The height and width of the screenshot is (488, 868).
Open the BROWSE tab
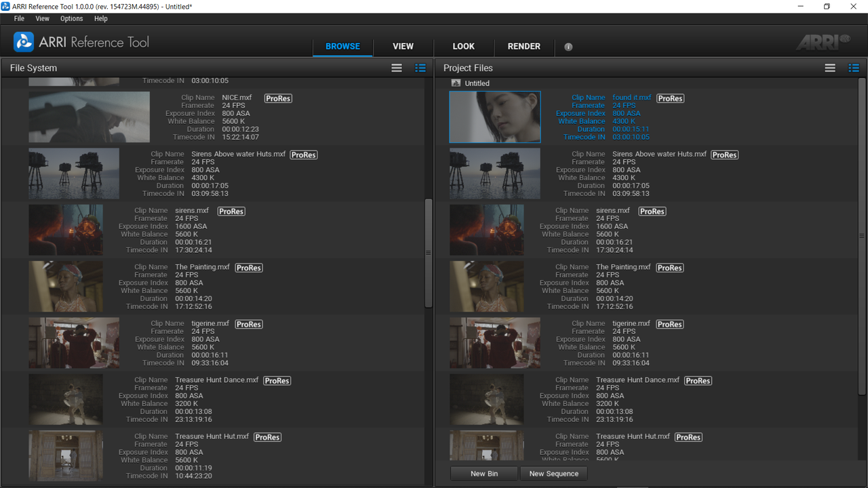(x=342, y=47)
